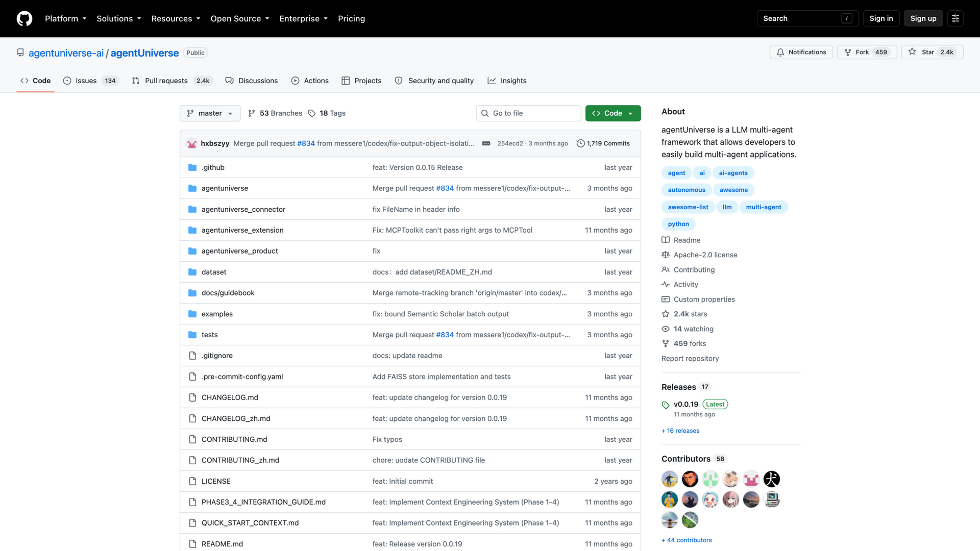This screenshot has width=980, height=551.
Task: Click the Go to file input field
Action: 528,113
